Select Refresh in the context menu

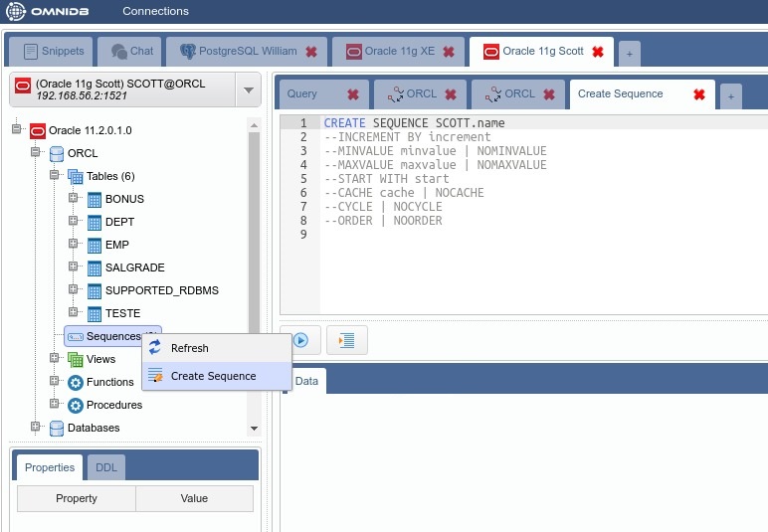tap(189, 348)
